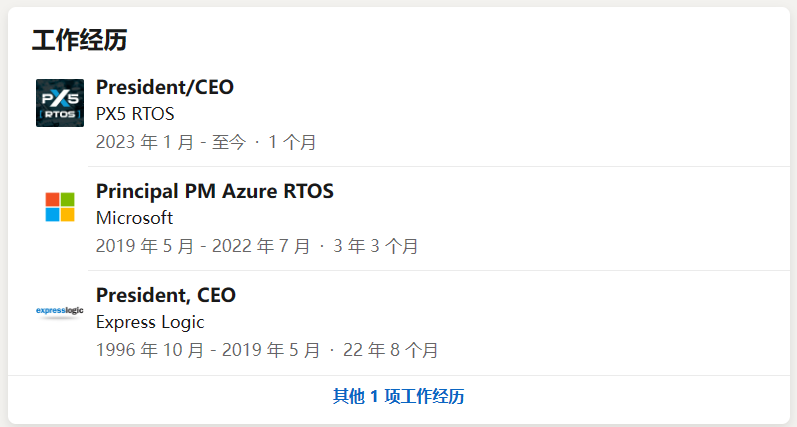Click the 1 个月 duration text
The image size is (797, 427).
pos(292,142)
